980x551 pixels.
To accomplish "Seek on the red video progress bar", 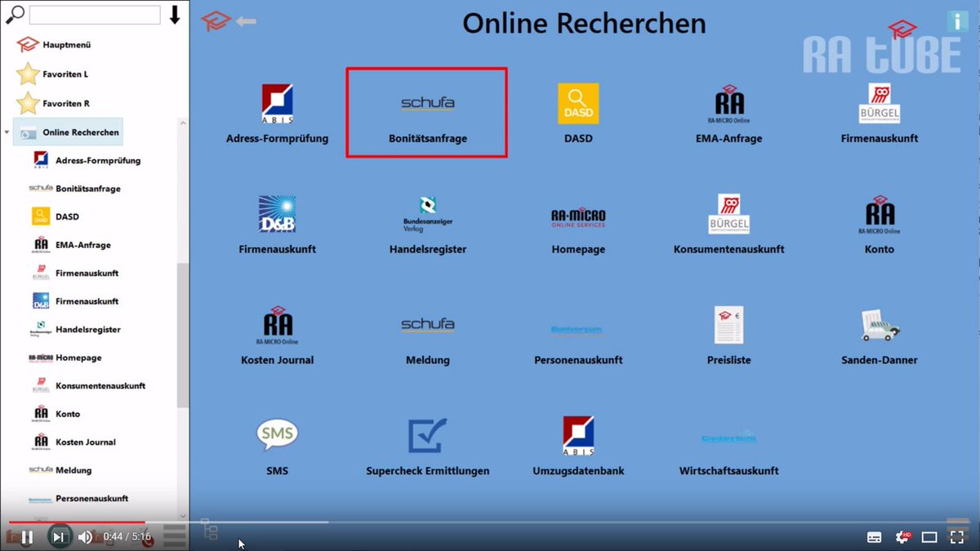I will coord(77,522).
